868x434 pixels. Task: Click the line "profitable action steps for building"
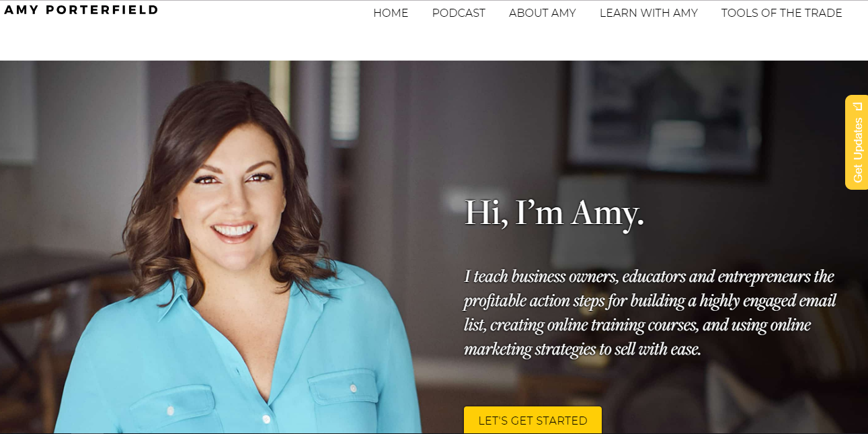[650, 301]
